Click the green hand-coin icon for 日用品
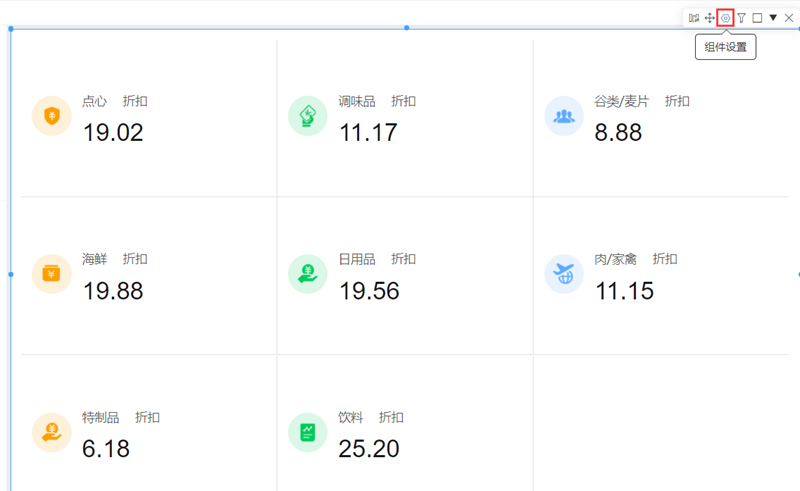This screenshot has width=800, height=491. coord(308,274)
